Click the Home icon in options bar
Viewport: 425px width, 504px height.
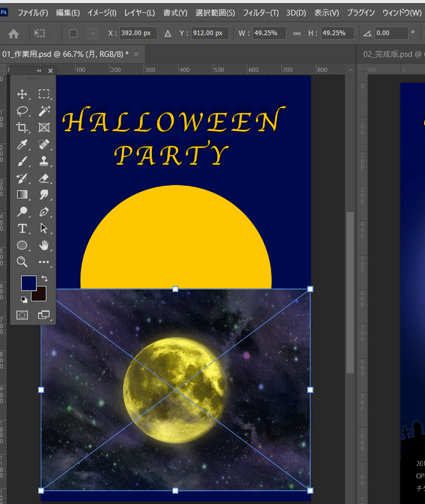13,33
